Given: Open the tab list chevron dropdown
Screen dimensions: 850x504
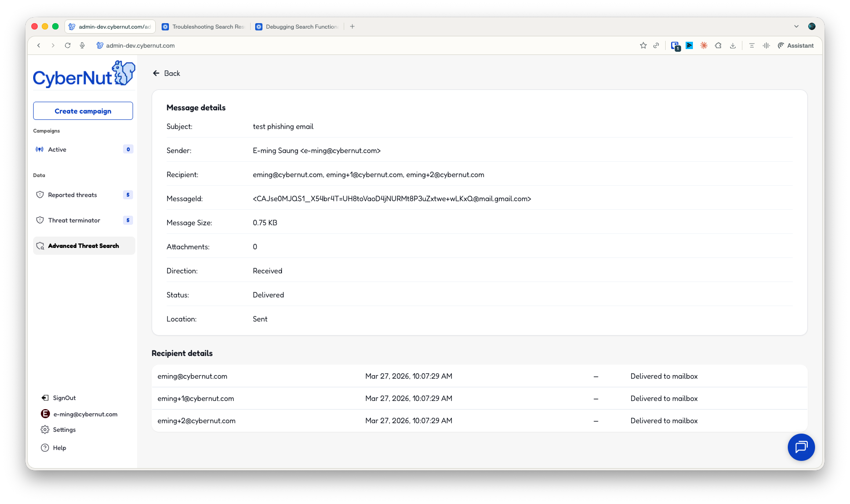Looking at the screenshot, I should point(796,26).
